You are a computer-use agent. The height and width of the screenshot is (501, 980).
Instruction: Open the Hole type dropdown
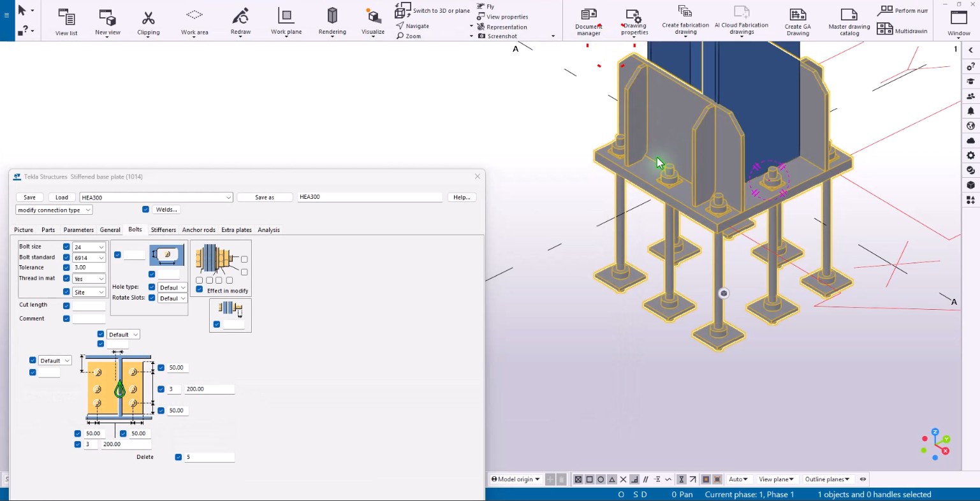pos(172,287)
